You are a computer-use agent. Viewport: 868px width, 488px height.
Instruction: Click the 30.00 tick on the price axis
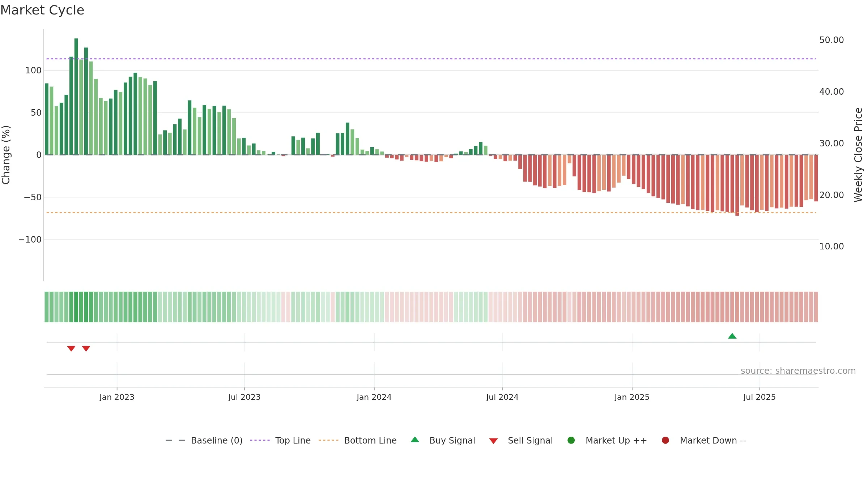coord(831,144)
